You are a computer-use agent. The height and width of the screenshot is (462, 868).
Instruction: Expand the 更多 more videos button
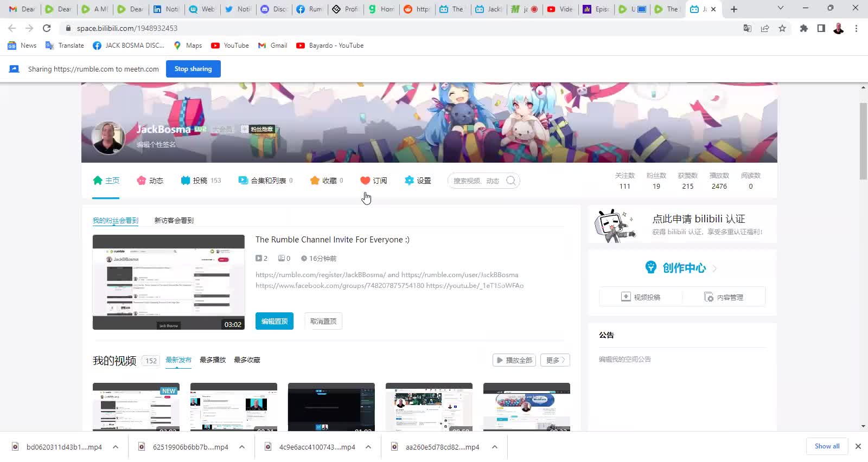coord(555,360)
